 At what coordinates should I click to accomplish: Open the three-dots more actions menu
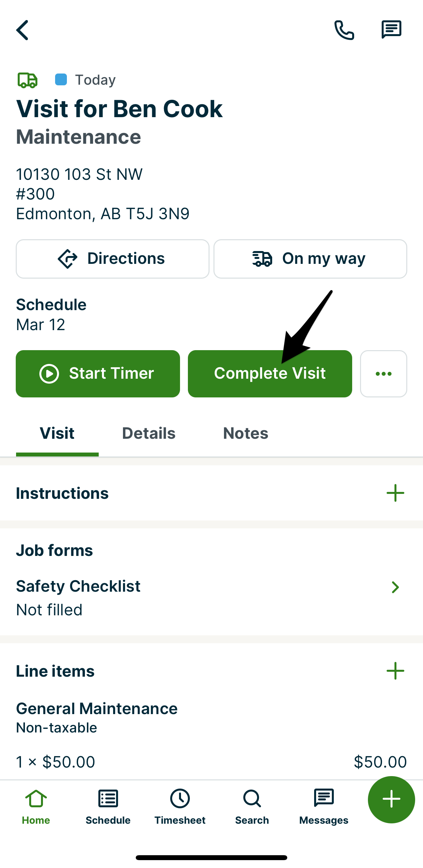pyautogui.click(x=383, y=374)
